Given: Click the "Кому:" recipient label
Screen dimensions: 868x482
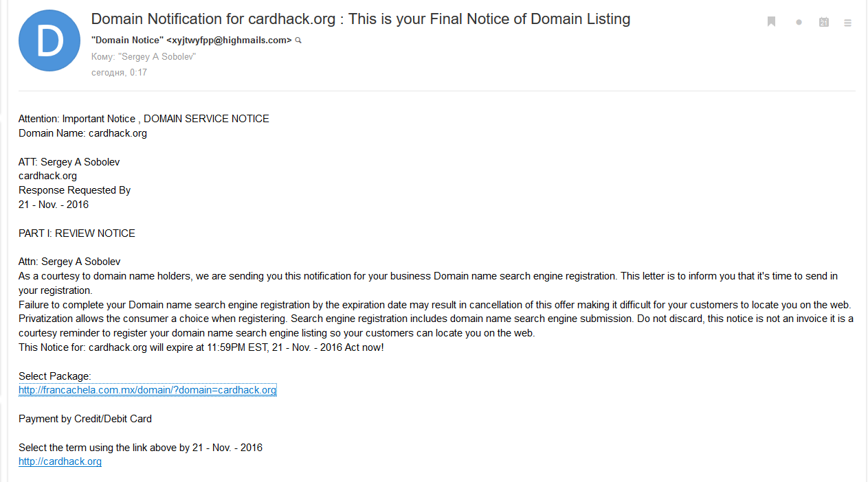Looking at the screenshot, I should click(103, 56).
